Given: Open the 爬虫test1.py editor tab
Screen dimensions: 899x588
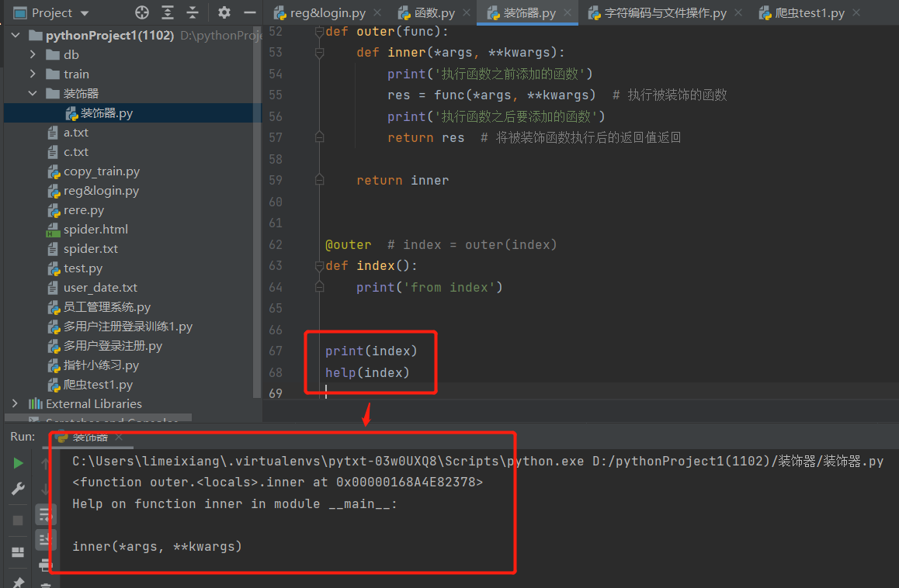Looking at the screenshot, I should coord(810,12).
